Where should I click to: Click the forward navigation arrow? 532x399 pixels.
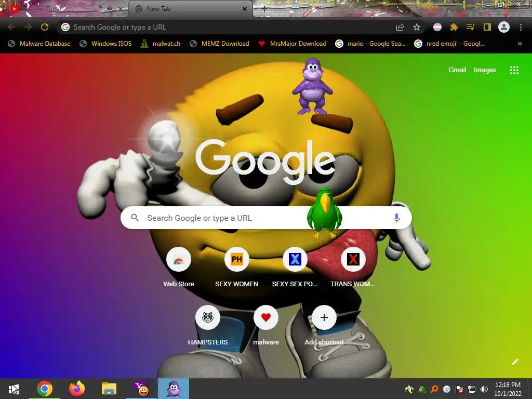(28, 27)
